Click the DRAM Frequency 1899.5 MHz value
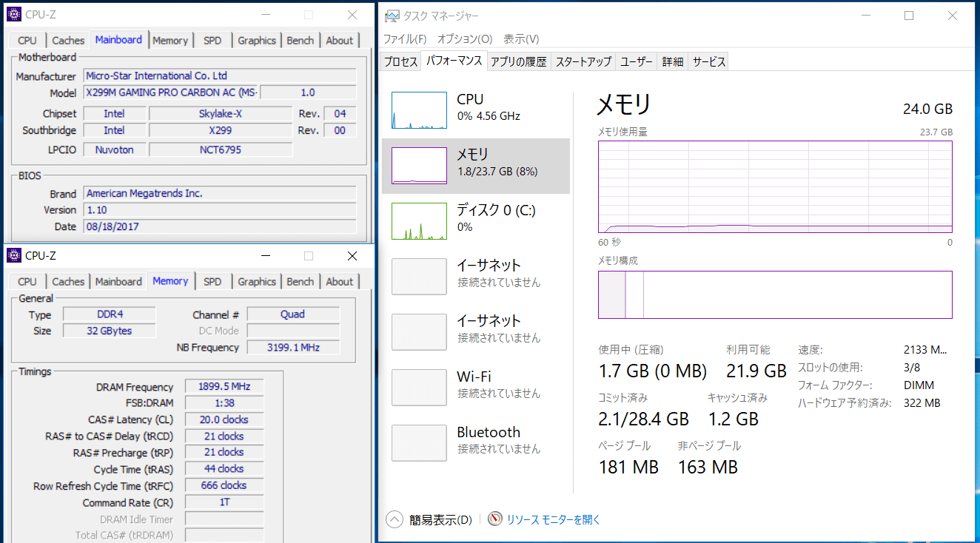Viewport: 980px width, 543px height. [x=224, y=387]
